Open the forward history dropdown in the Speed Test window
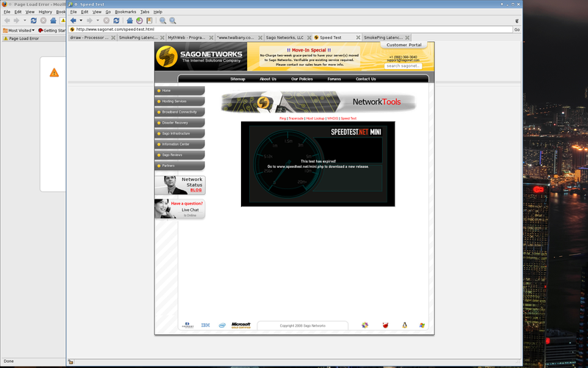 (98, 21)
